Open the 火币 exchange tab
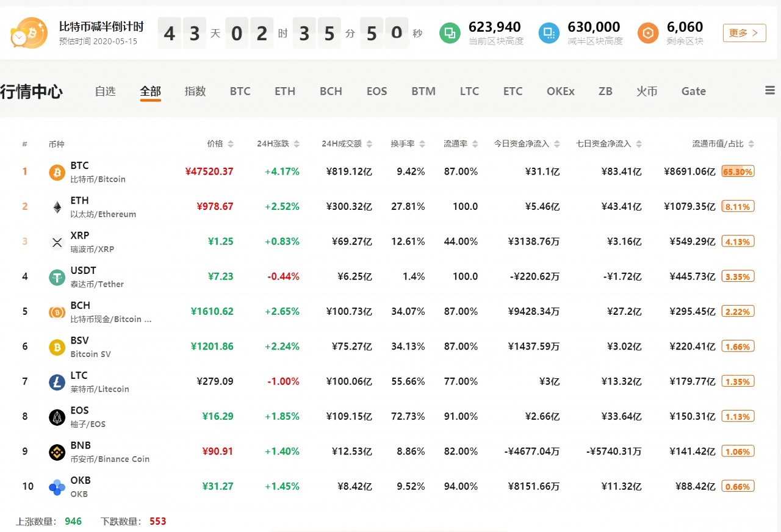 [x=647, y=91]
